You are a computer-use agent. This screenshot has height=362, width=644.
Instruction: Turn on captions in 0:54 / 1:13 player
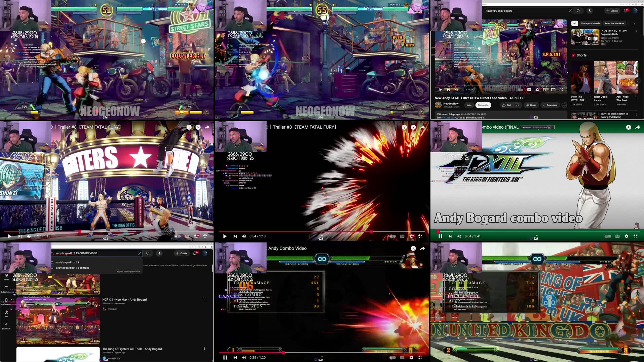[x=402, y=236]
